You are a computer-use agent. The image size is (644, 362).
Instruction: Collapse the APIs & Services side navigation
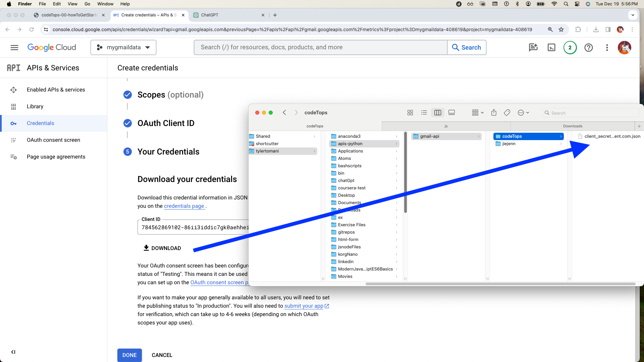click(x=13, y=352)
